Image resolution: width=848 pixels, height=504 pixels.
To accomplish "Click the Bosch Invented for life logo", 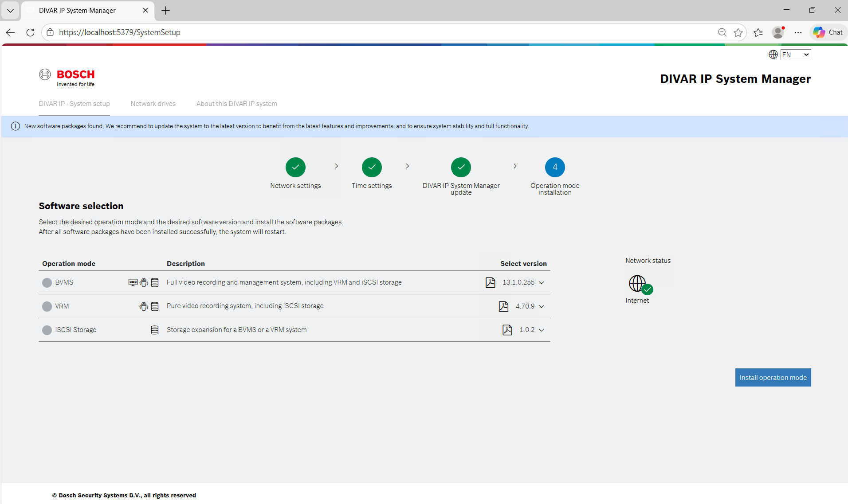I will coord(67,77).
